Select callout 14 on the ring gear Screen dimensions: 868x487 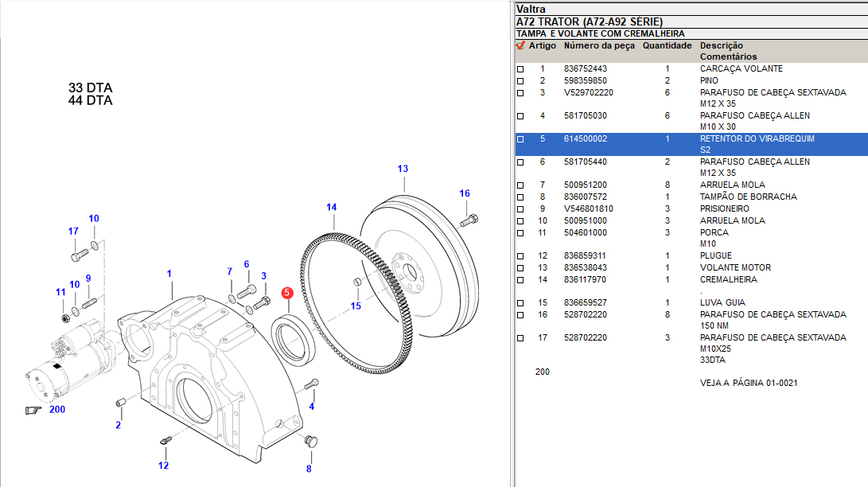click(x=331, y=208)
